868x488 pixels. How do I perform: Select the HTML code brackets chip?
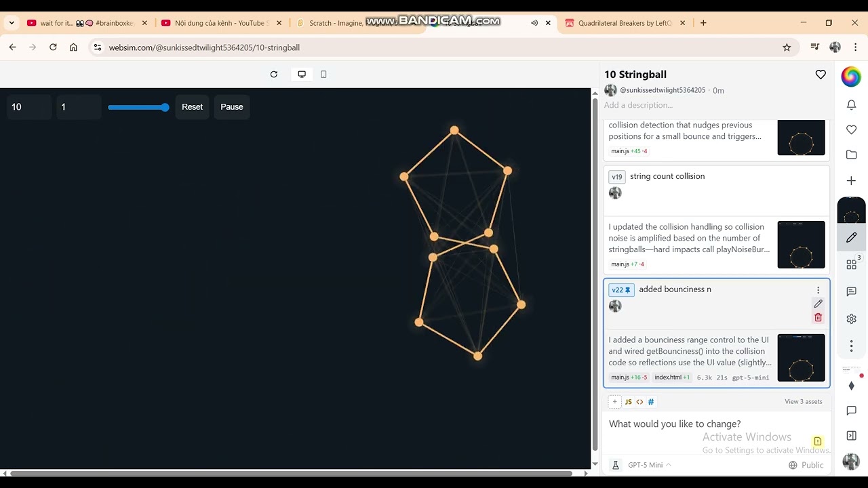point(639,402)
